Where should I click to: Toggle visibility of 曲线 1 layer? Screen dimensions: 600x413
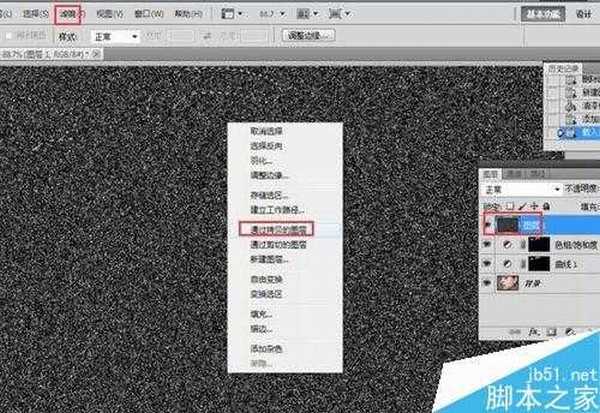[489, 264]
